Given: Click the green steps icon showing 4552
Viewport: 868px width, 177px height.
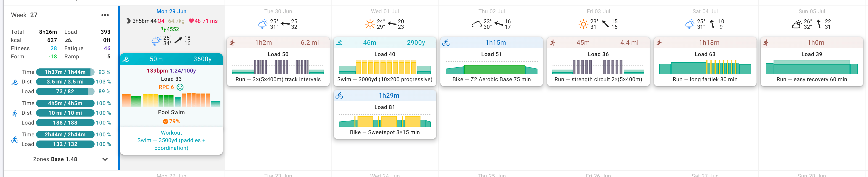Looking at the screenshot, I should coord(163,29).
